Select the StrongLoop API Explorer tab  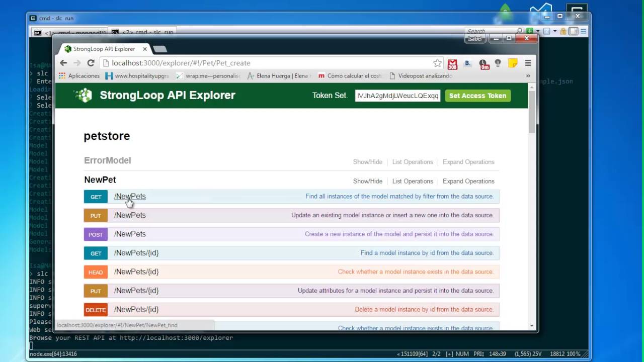(104, 49)
